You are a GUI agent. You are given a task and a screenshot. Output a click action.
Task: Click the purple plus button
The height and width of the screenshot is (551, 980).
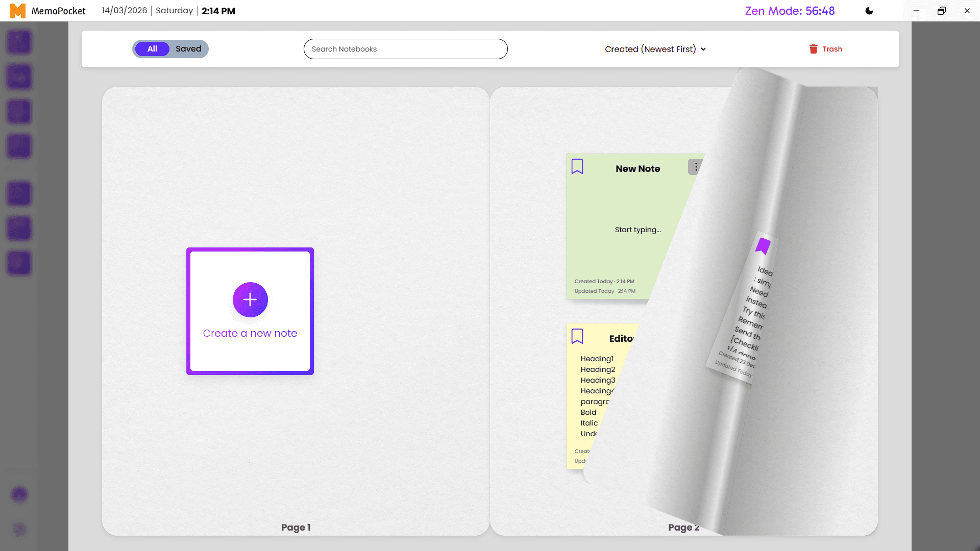250,299
